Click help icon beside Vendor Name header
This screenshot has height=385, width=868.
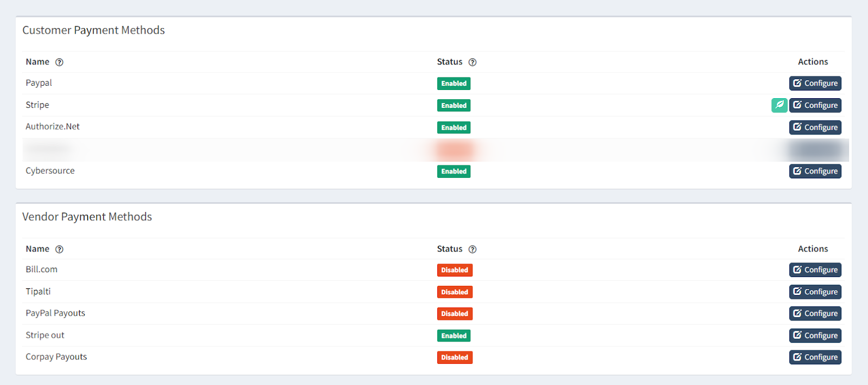60,249
